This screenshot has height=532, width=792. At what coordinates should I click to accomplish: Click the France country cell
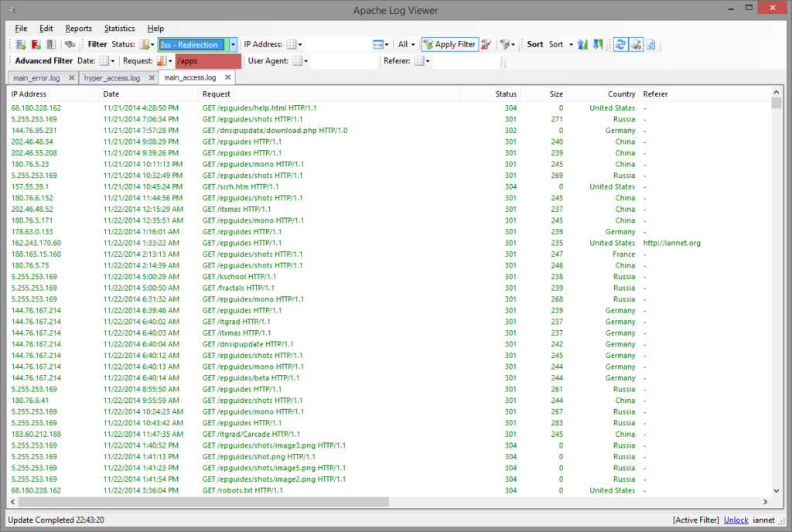point(623,254)
